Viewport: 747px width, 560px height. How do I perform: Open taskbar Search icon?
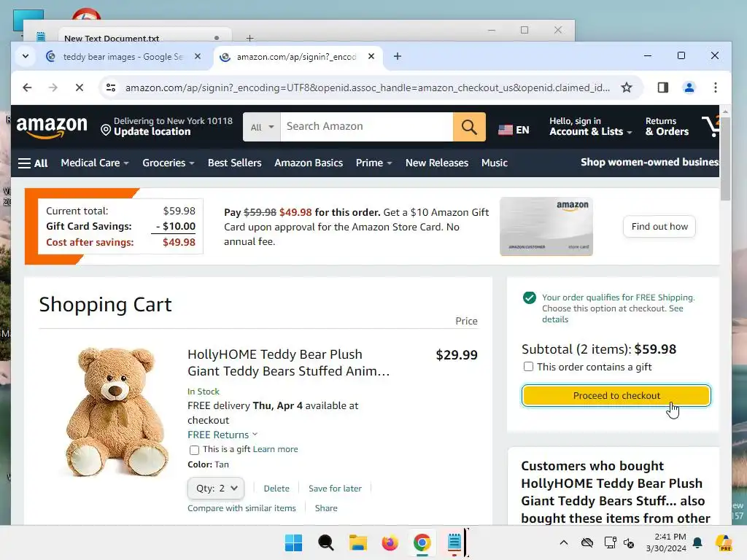pyautogui.click(x=326, y=542)
